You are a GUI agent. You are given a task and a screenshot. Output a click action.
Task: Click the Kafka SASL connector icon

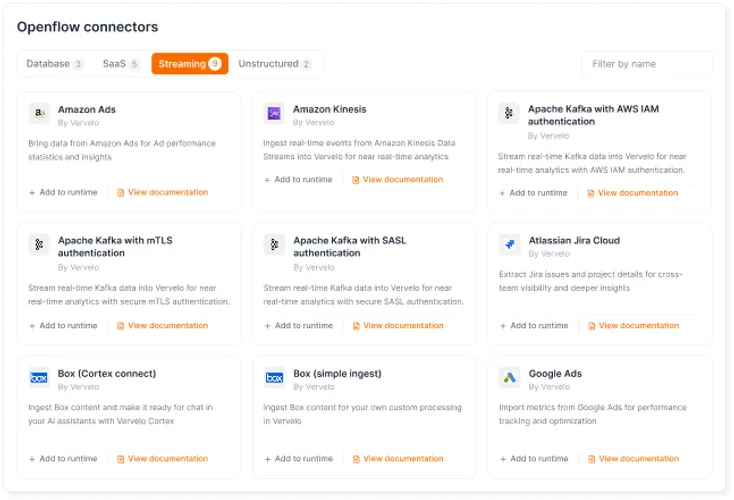pyautogui.click(x=274, y=244)
